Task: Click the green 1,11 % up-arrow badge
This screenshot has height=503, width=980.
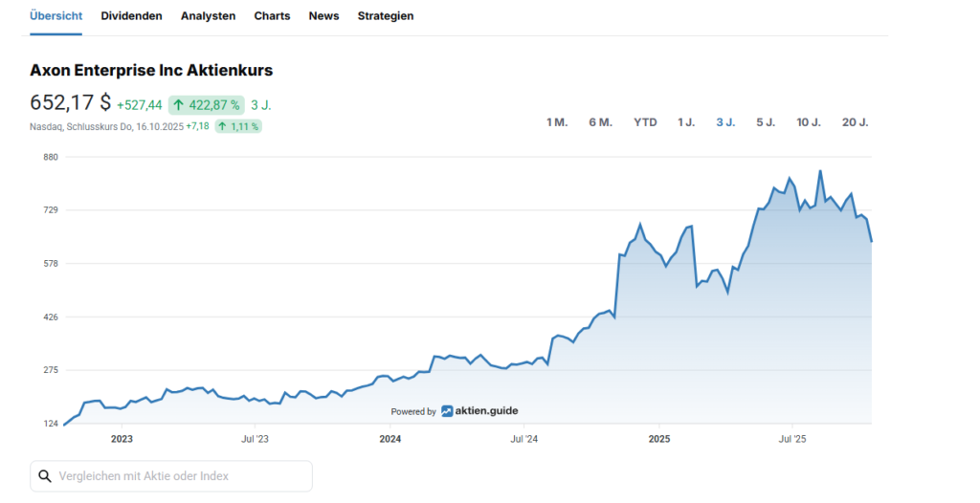Action: (x=238, y=126)
